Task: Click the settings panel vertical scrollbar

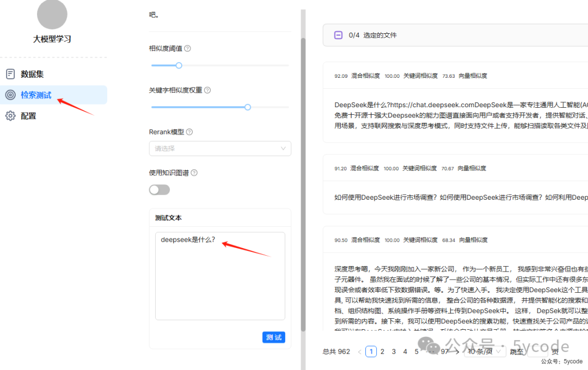Action: pyautogui.click(x=303, y=184)
